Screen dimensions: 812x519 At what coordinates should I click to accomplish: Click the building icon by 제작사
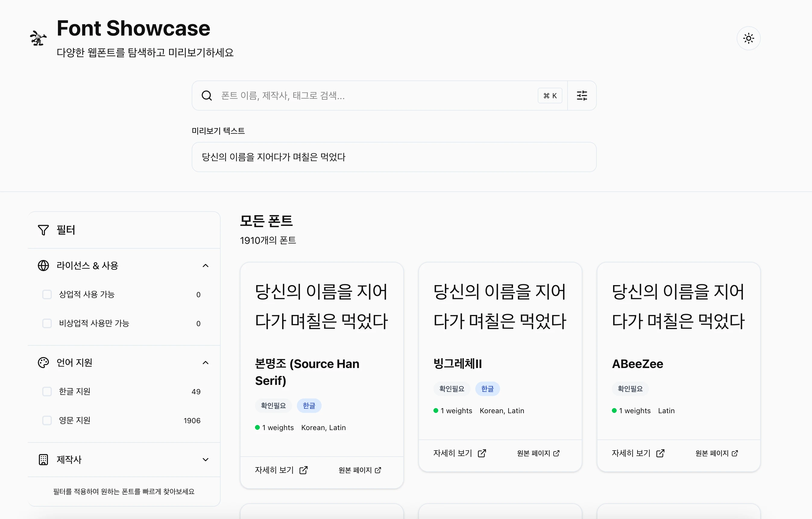pos(43,459)
